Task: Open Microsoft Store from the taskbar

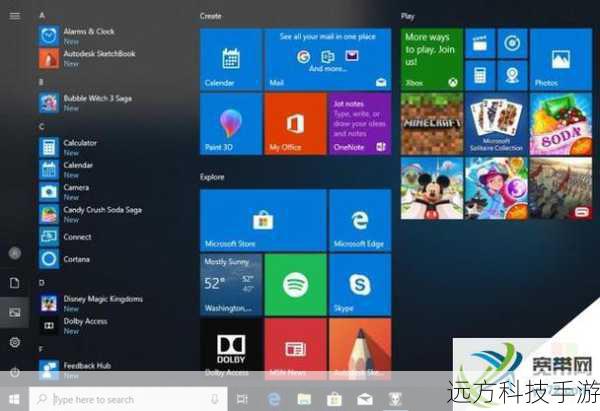Action: 334,400
